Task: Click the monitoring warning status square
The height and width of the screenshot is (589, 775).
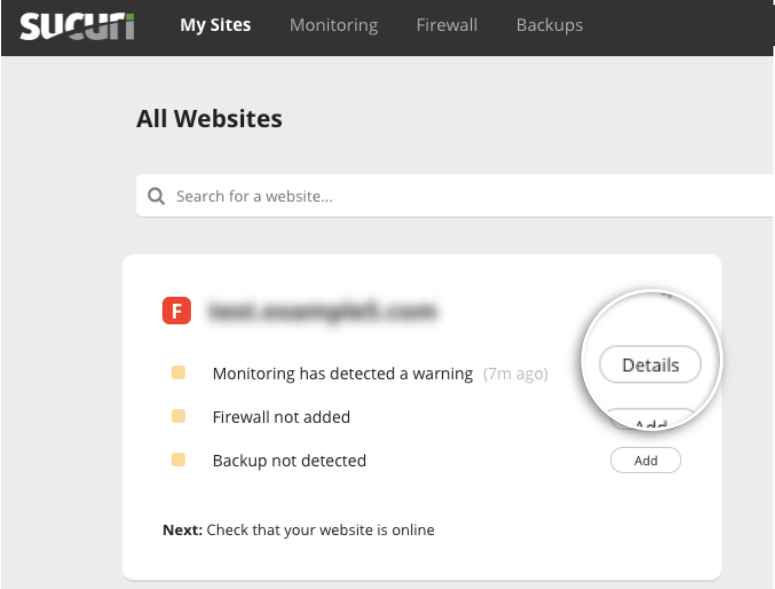Action: (178, 373)
